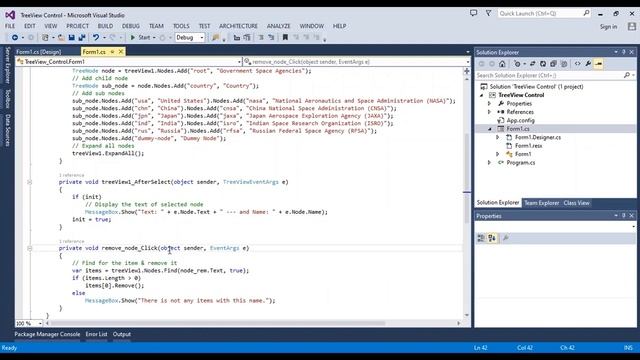Screen dimensions: 640x360
Task: Collapse the remove_node_Click method outline
Action: tap(29, 248)
